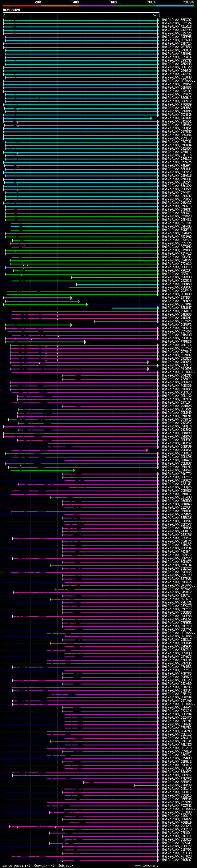Click the green ~80% identity legend segment
The width and height of the screenshot is (197, 868).
[x=137, y=6]
